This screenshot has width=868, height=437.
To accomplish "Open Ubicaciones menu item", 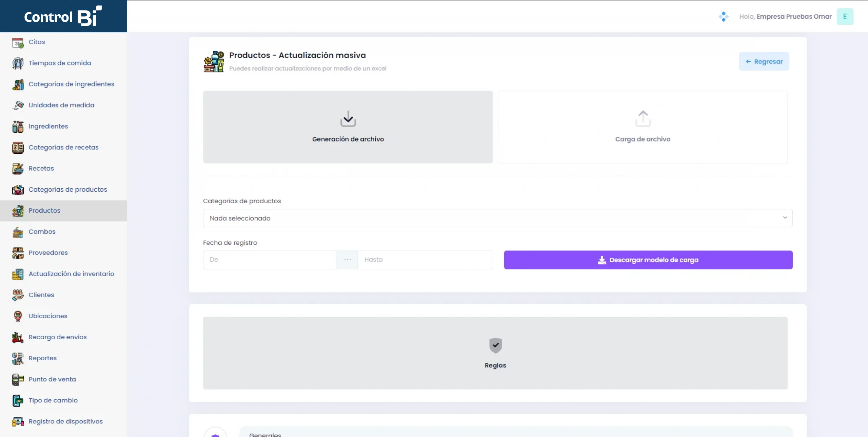I will [x=48, y=316].
